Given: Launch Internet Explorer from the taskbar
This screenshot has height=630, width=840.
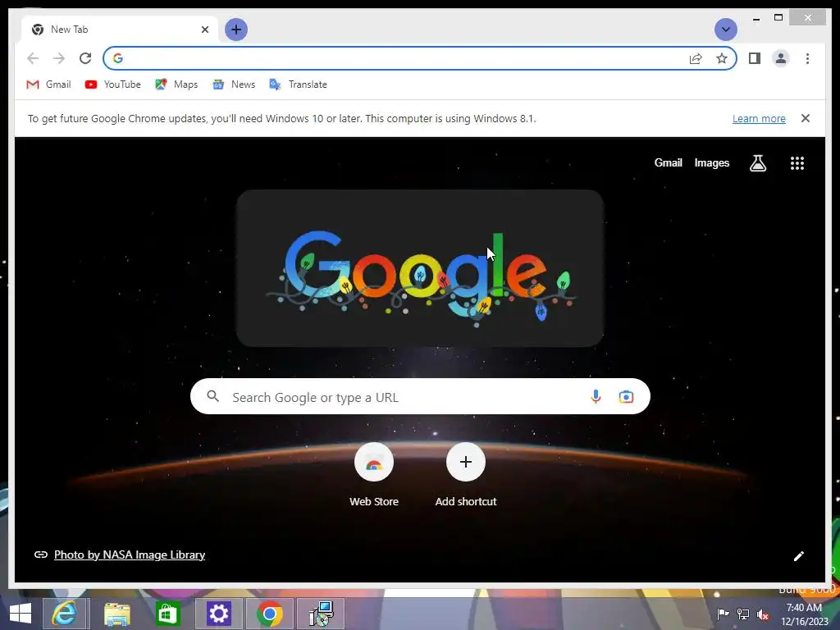Looking at the screenshot, I should point(64,614).
